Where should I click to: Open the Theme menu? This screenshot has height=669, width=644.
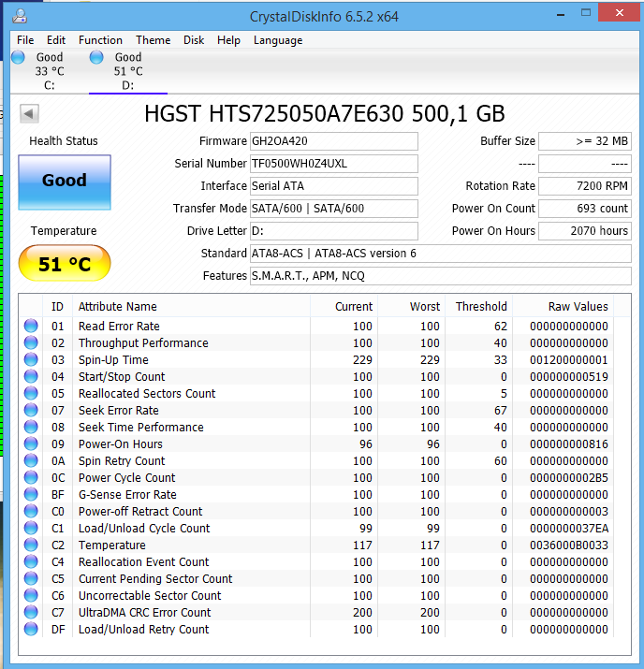pyautogui.click(x=153, y=40)
